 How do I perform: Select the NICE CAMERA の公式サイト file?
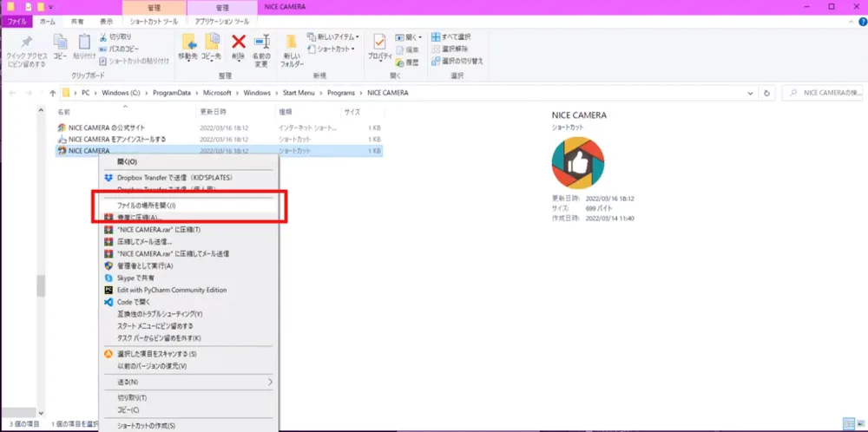[x=107, y=128]
